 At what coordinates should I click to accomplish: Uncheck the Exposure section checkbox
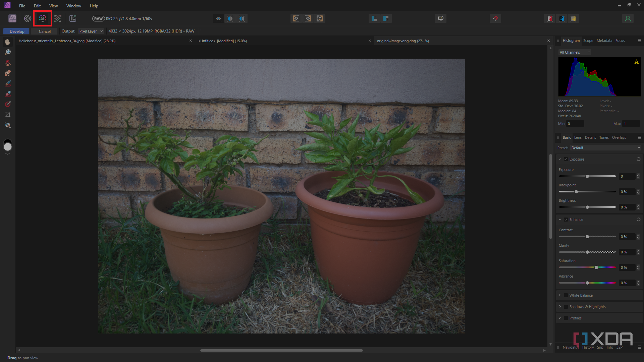tap(566, 159)
